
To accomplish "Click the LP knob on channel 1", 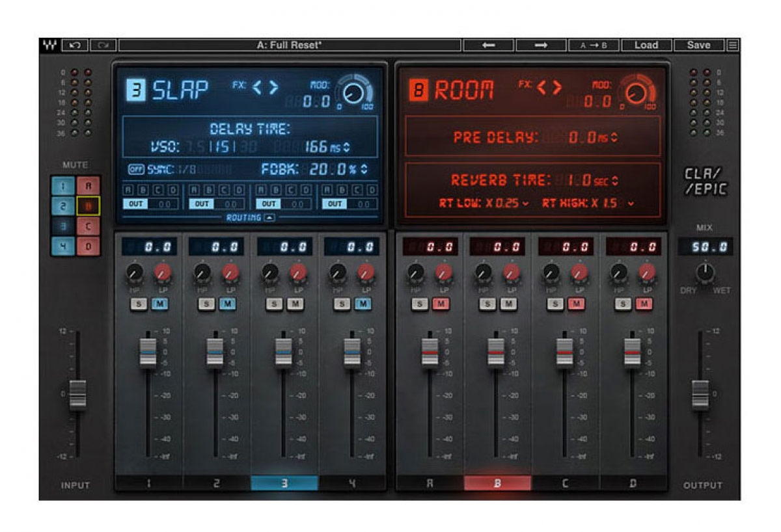I will click(162, 273).
